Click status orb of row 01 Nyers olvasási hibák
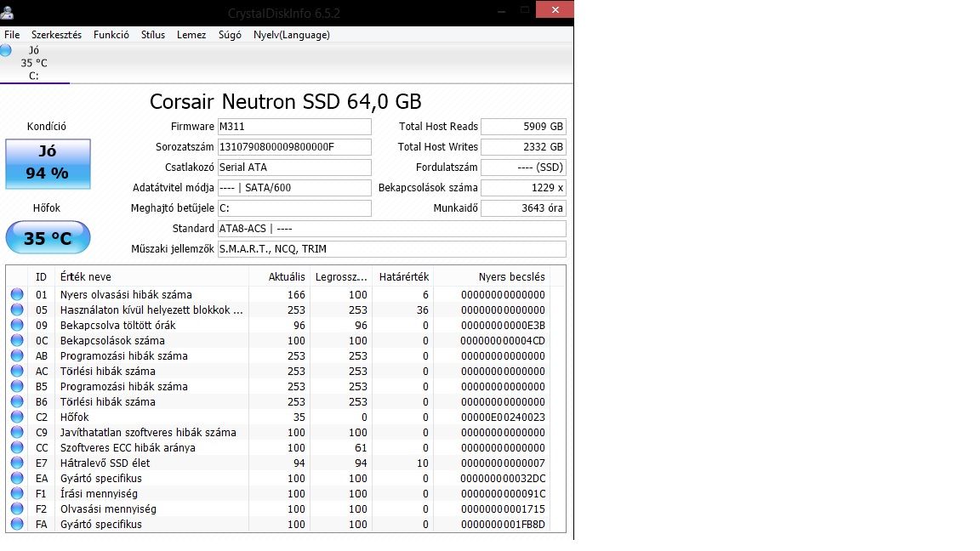This screenshot has height=551, width=980. tap(17, 294)
